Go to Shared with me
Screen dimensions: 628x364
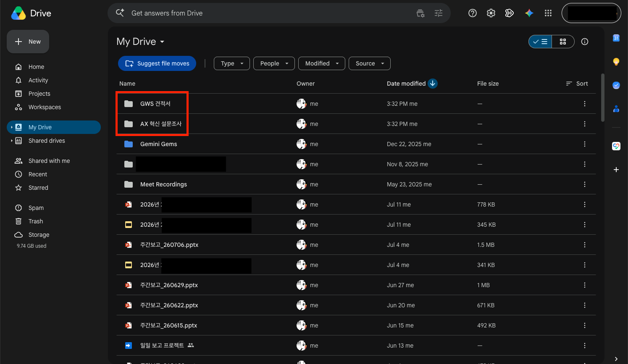(49, 161)
